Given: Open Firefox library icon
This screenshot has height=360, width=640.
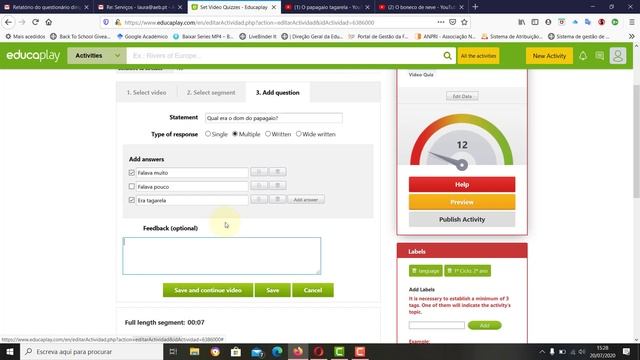Looking at the screenshot, I should coord(522,22).
